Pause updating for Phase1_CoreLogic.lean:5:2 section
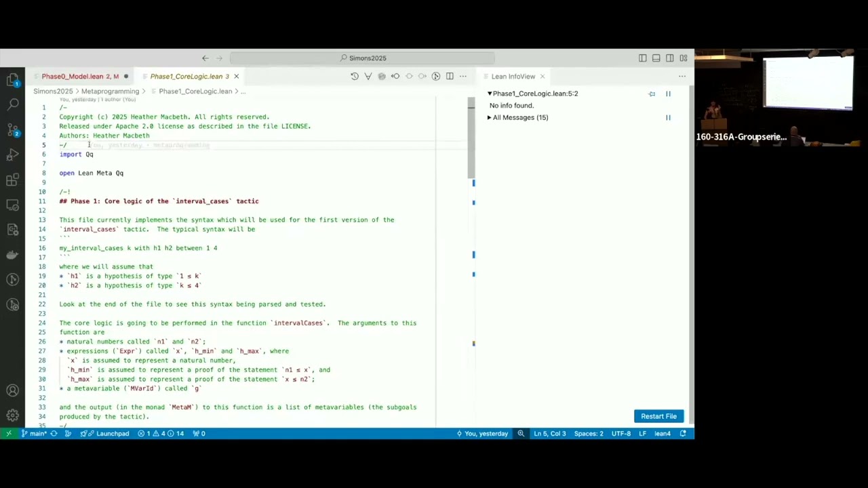 [x=668, y=94]
